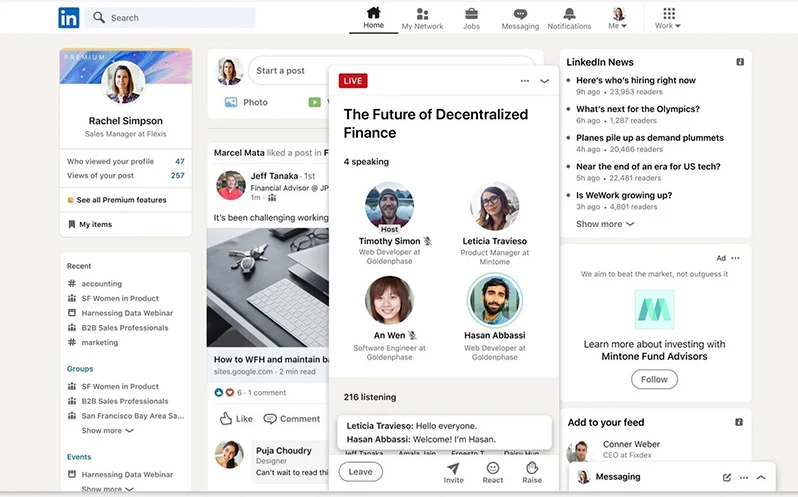Click the green video icon
This screenshot has height=497, width=798.
[x=315, y=102]
